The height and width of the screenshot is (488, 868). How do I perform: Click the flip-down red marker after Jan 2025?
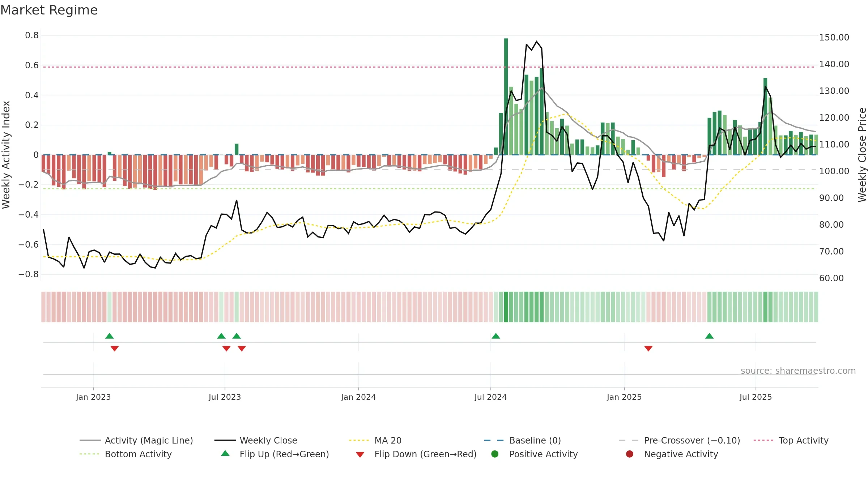(x=648, y=348)
